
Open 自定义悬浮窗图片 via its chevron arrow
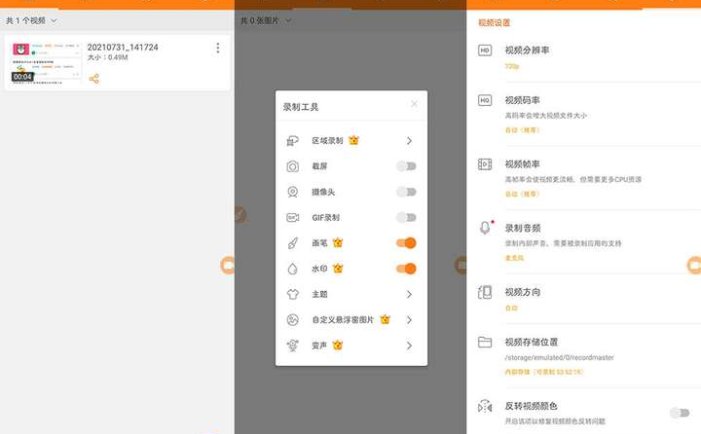409,320
